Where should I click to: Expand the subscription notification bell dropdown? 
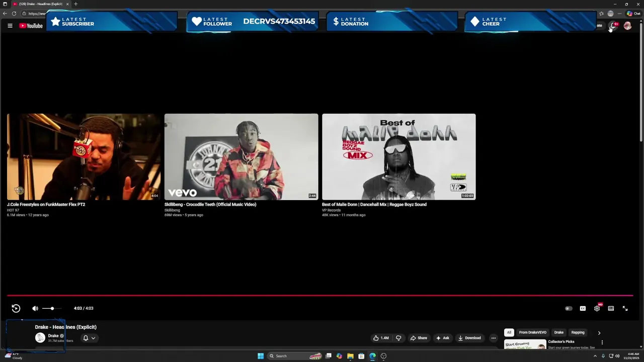(x=89, y=338)
